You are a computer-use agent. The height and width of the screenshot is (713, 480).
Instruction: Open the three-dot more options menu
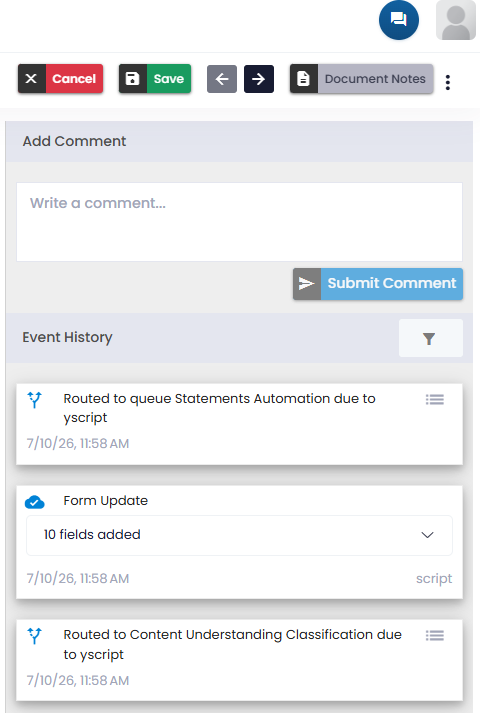[448, 82]
